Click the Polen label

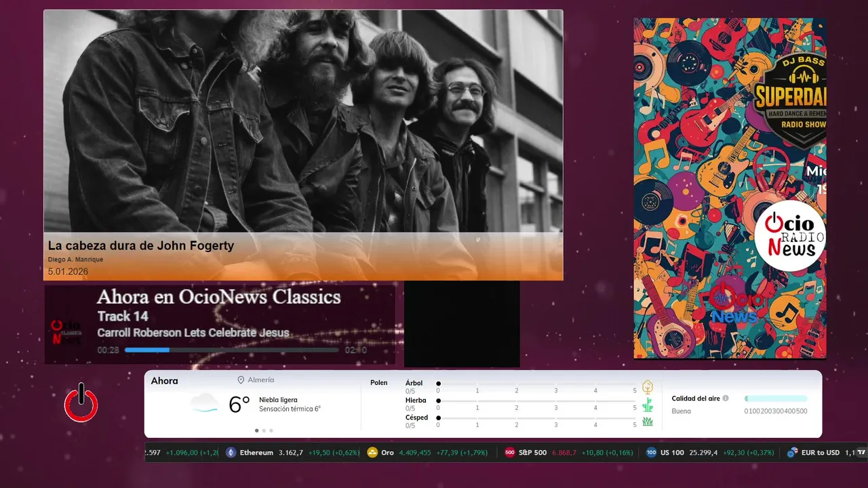(x=379, y=383)
